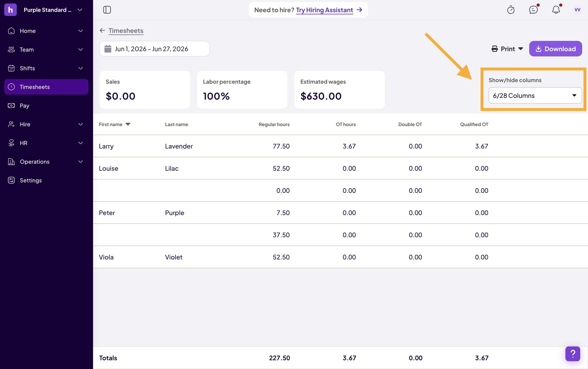The image size is (588, 369).
Task: Open the notifications bell
Action: coord(556,10)
